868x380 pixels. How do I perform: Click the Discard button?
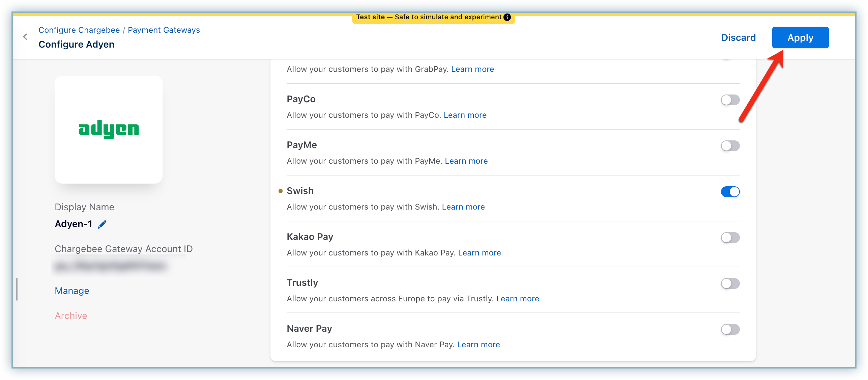point(739,37)
